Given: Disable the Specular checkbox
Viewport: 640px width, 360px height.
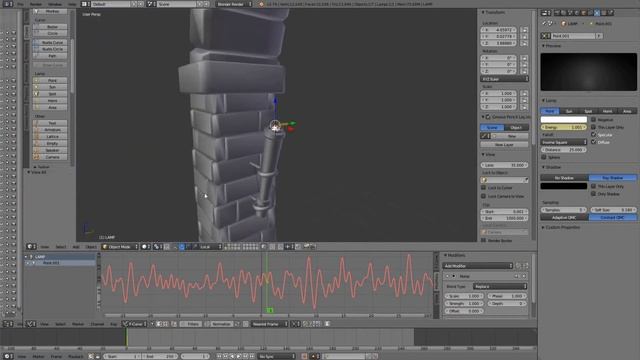Looking at the screenshot, I should [593, 135].
